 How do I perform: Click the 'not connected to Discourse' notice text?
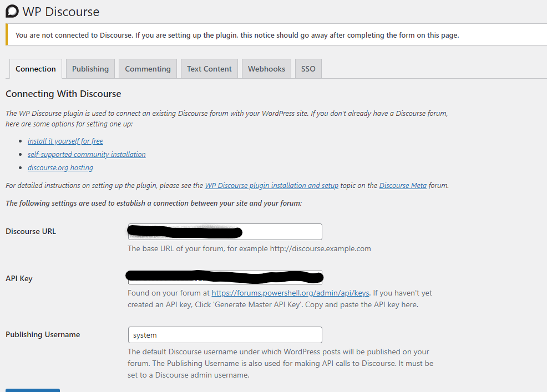pyautogui.click(x=237, y=35)
